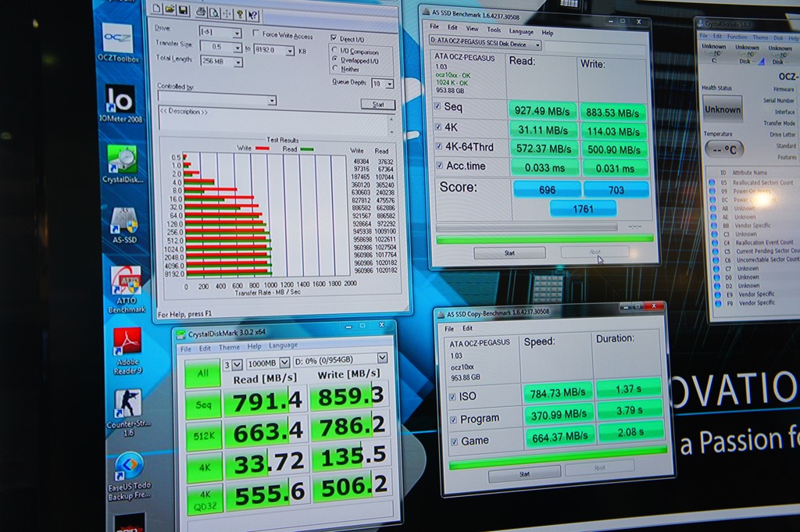The image size is (800, 532).
Task: Open the Tools menu in AS SSD Benchmark
Action: pyautogui.click(x=494, y=30)
